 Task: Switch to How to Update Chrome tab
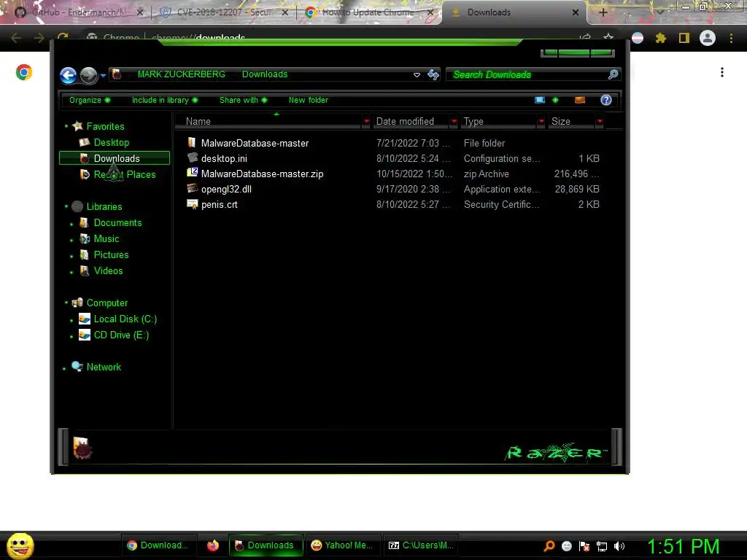click(368, 12)
